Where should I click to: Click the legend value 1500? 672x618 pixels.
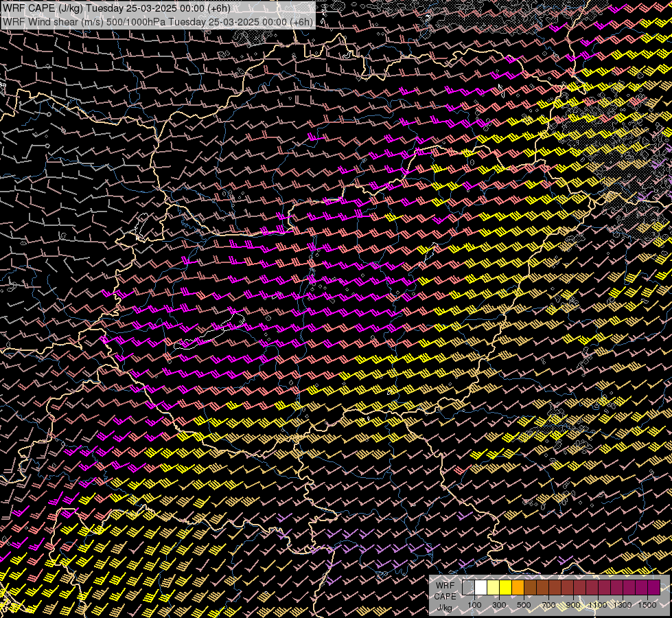(x=647, y=605)
